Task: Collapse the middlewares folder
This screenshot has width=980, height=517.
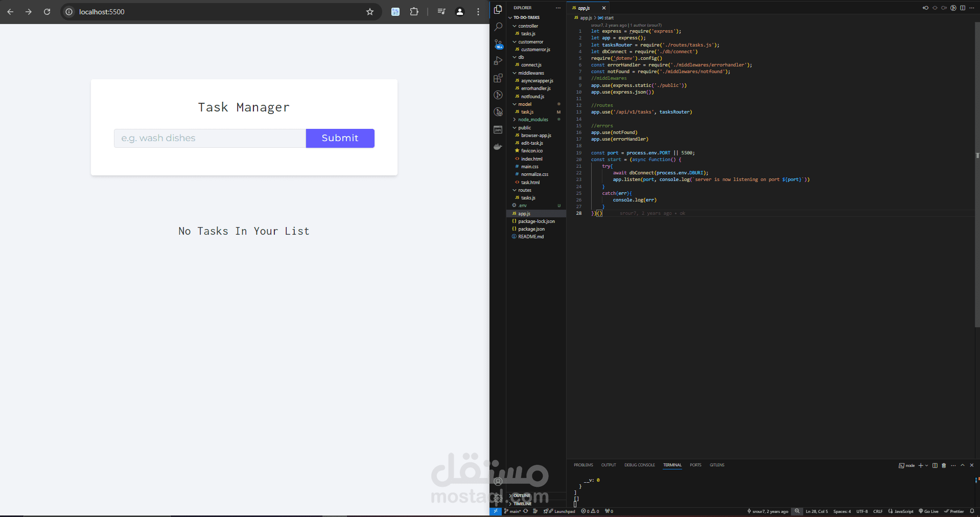Action: (531, 73)
